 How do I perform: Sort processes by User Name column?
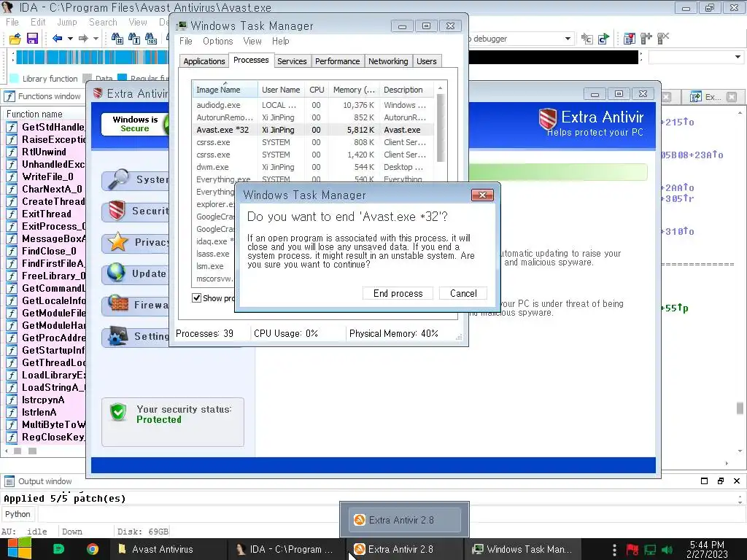pyautogui.click(x=281, y=90)
